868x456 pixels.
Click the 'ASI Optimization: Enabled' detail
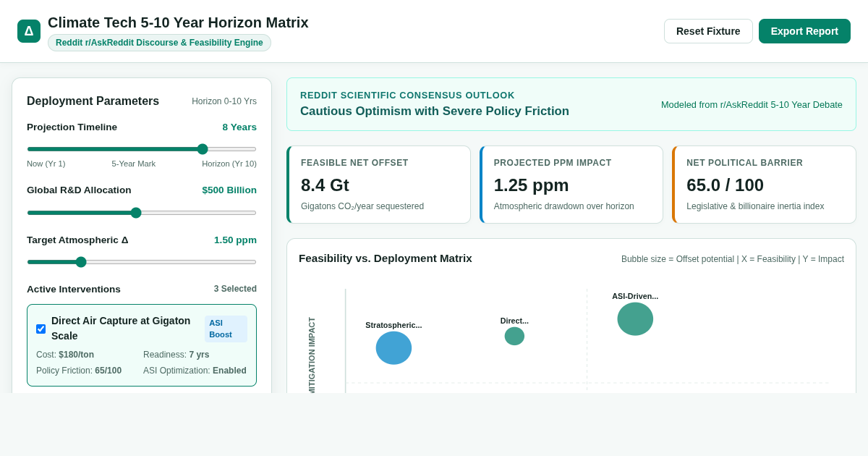[195, 371]
